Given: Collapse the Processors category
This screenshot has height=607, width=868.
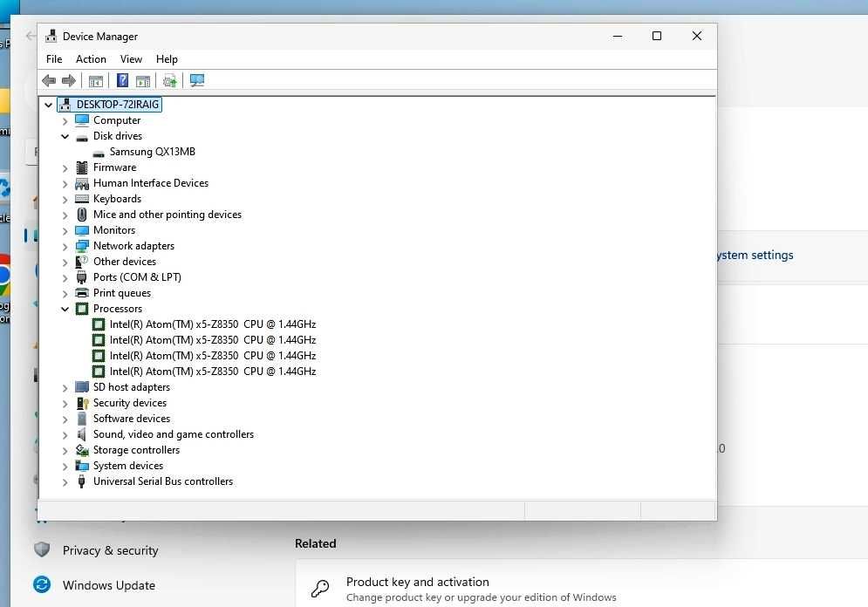Looking at the screenshot, I should tap(65, 309).
